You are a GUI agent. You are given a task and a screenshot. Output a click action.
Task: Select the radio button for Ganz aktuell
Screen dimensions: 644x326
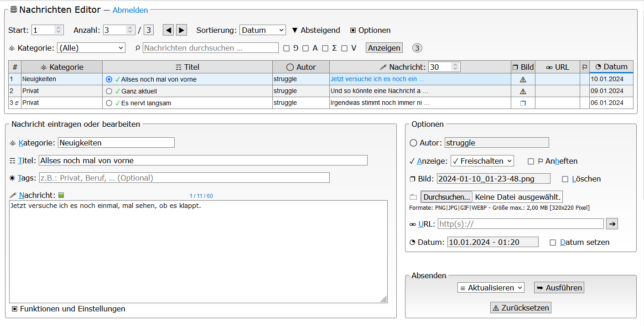pos(109,91)
